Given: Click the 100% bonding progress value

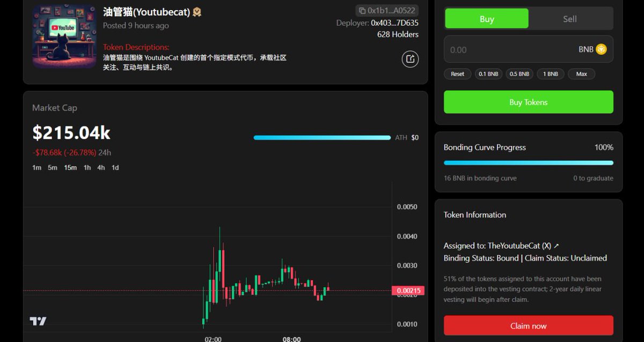Looking at the screenshot, I should 604,147.
